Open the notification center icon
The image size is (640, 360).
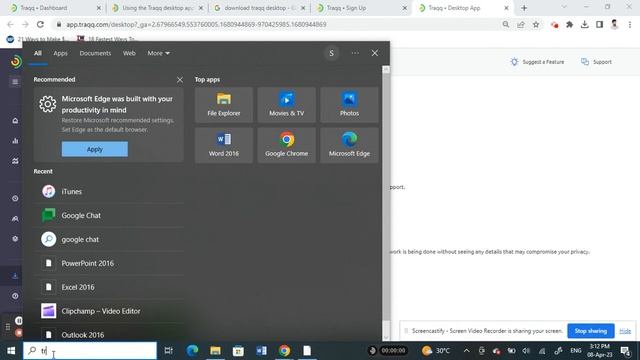click(625, 351)
